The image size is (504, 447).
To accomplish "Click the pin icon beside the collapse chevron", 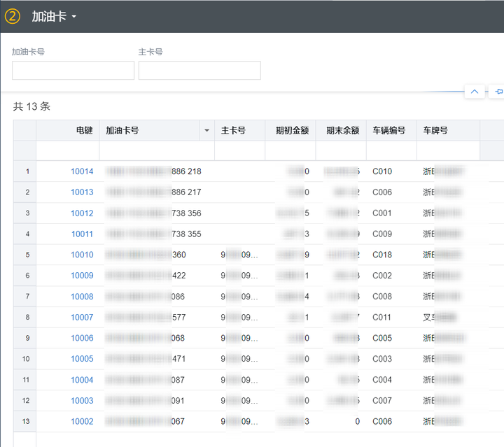I will coord(498,92).
